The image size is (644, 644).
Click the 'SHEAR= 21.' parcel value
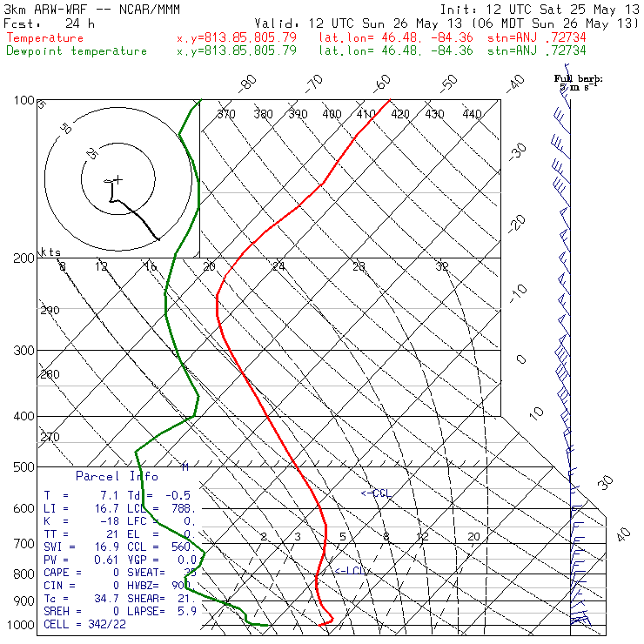(161, 599)
